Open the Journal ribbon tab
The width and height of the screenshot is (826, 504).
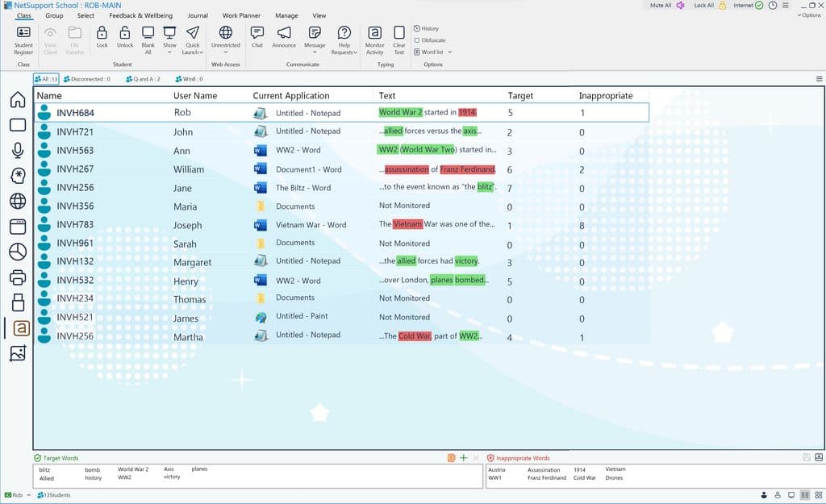click(x=198, y=16)
